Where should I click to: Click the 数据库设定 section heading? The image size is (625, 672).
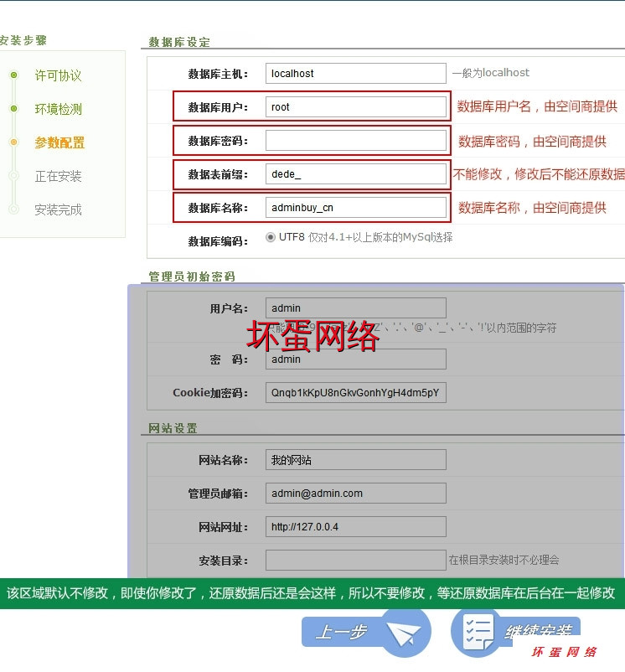[x=179, y=42]
